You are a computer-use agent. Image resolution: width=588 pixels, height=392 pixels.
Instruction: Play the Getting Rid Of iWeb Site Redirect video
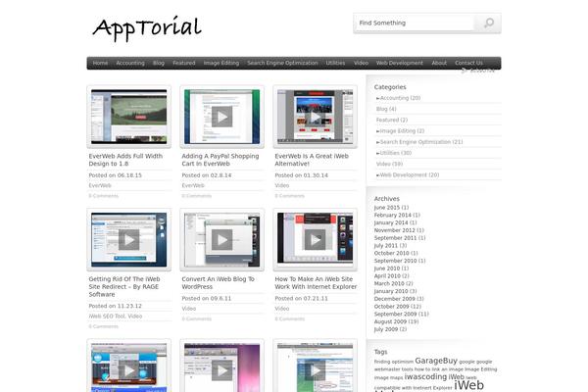click(x=129, y=240)
